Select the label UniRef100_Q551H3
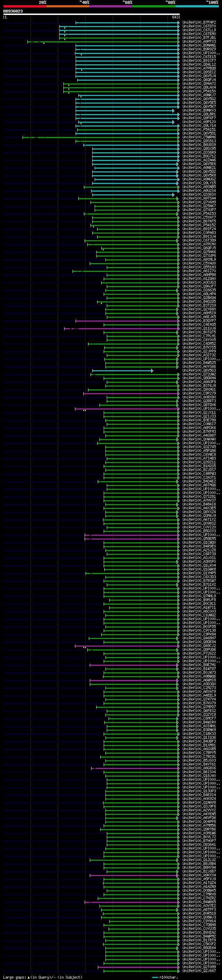This screenshot has width=222, height=980. (199, 267)
